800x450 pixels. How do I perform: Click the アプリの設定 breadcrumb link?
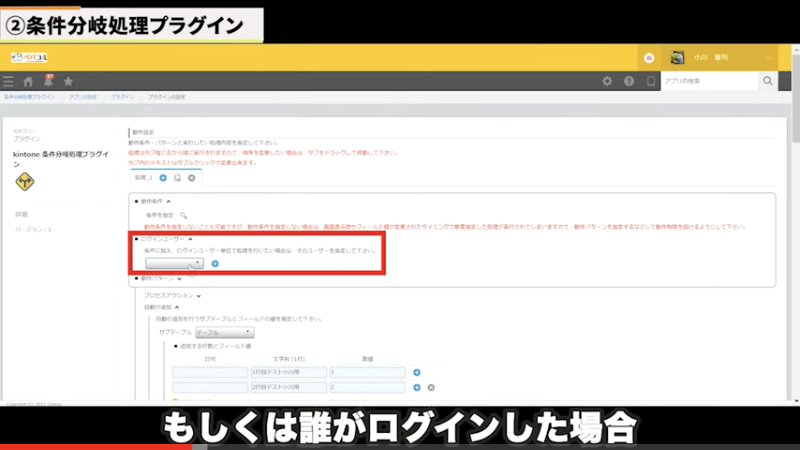pyautogui.click(x=83, y=97)
